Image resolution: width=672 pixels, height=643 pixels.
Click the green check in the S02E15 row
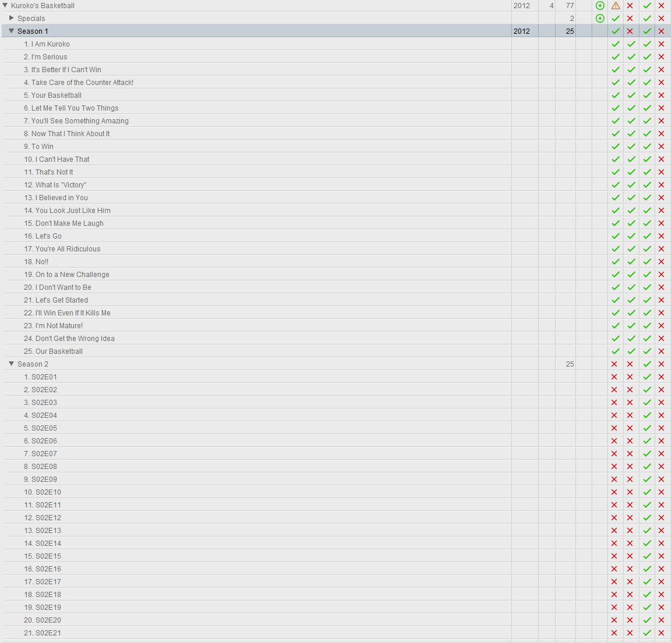tap(647, 556)
